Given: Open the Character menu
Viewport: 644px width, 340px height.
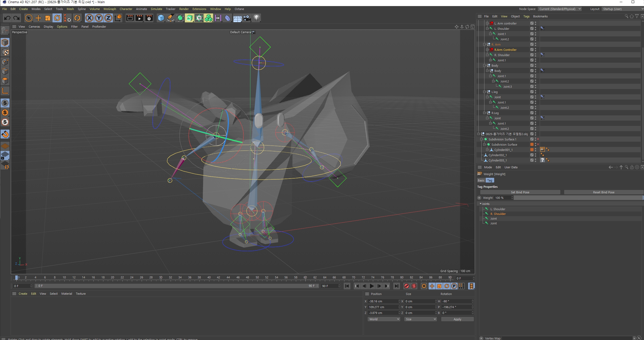Looking at the screenshot, I should pyautogui.click(x=126, y=9).
